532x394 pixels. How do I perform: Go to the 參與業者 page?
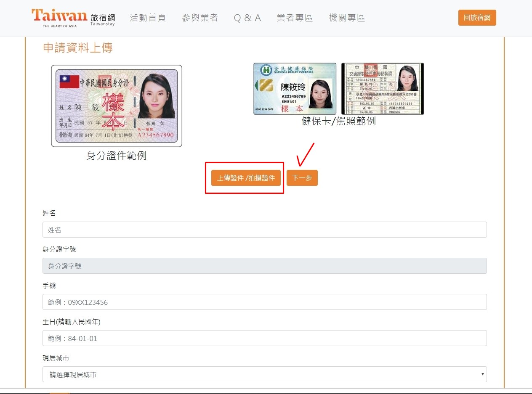coord(200,18)
